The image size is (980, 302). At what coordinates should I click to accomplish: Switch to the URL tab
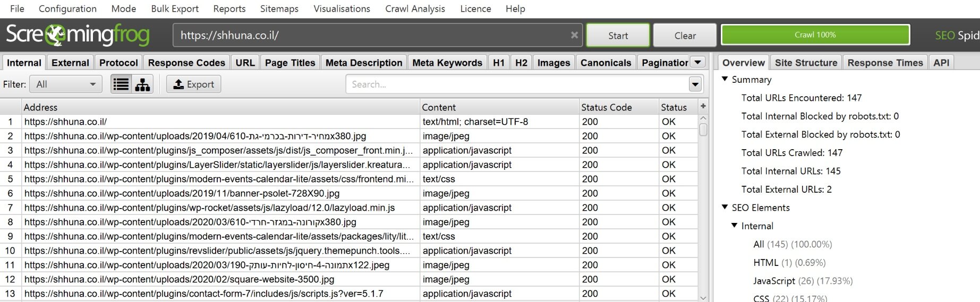pyautogui.click(x=245, y=63)
